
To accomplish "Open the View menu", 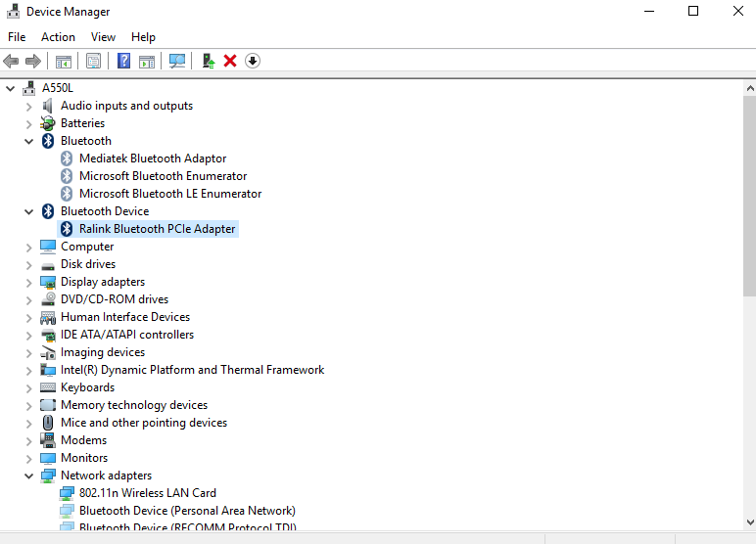I will click(103, 37).
